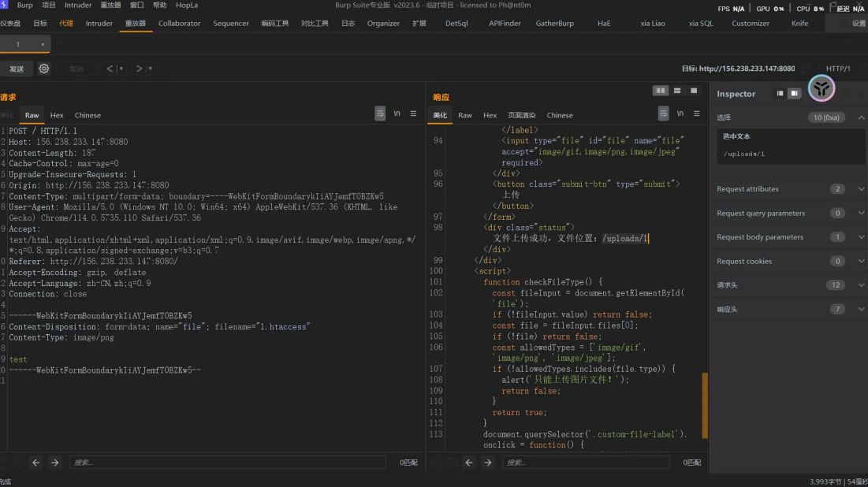Open the Repeater settings gear icon

[44, 69]
